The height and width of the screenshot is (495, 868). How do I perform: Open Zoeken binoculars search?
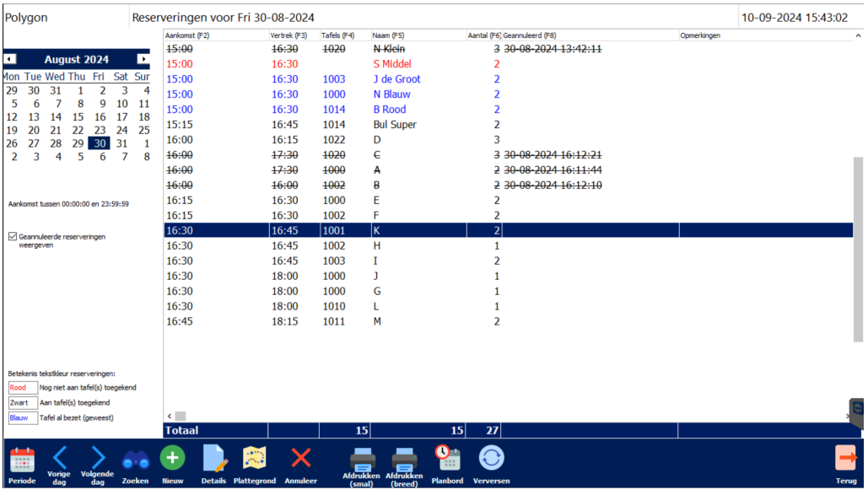click(x=135, y=465)
